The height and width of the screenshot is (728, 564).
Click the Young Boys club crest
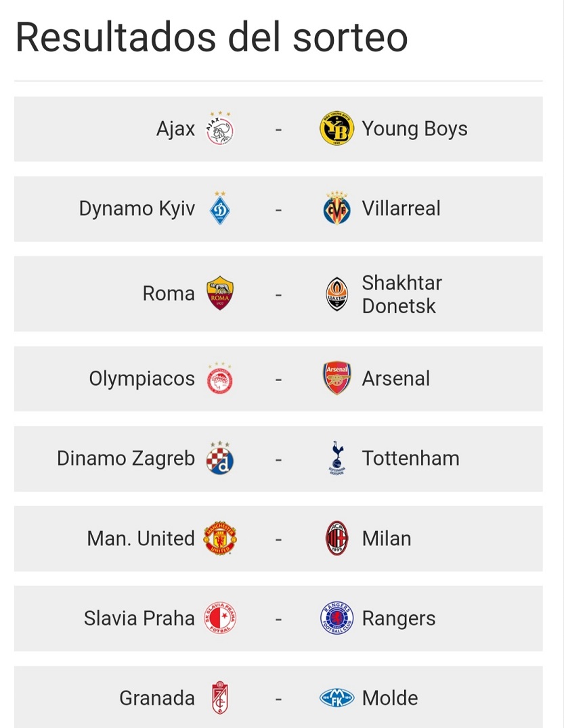click(337, 129)
